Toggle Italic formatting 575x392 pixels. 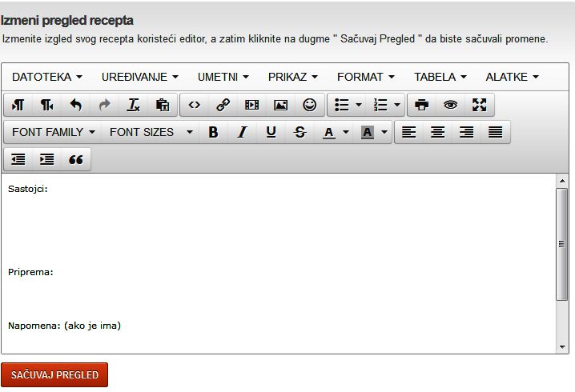(242, 132)
